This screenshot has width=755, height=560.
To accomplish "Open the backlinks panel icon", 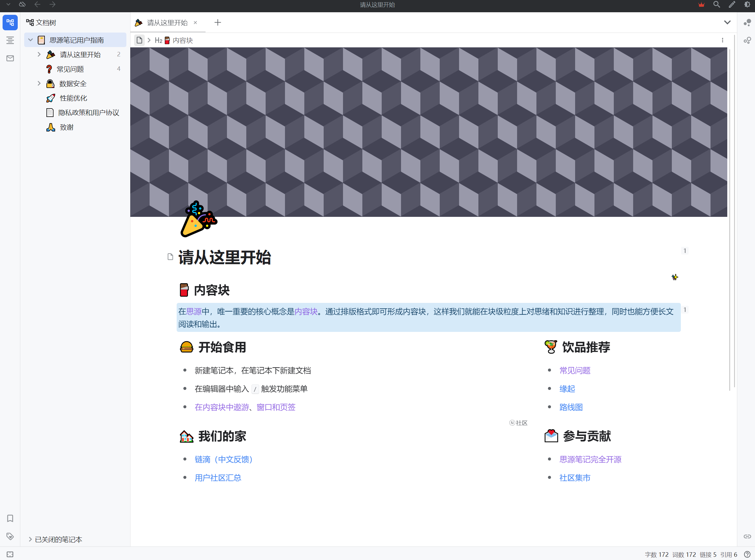I will point(747,536).
